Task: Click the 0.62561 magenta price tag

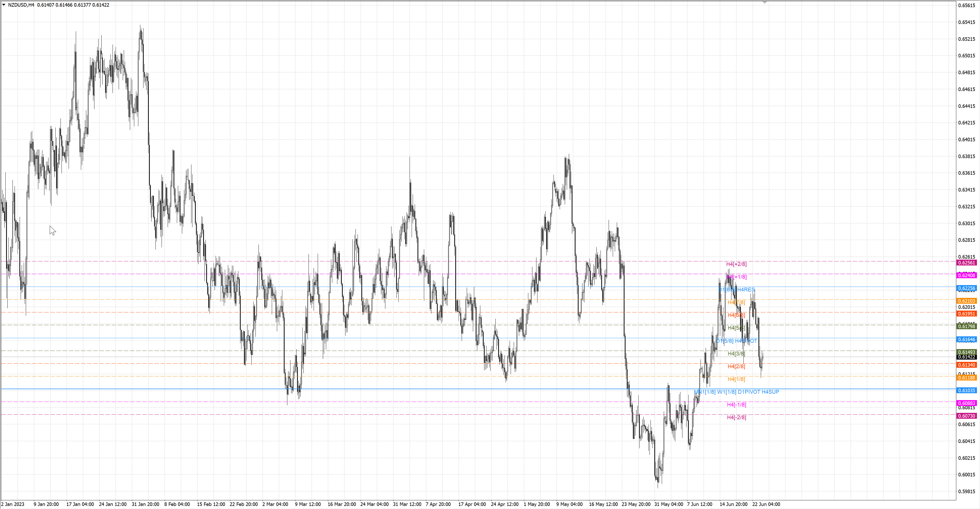Action: (x=967, y=263)
